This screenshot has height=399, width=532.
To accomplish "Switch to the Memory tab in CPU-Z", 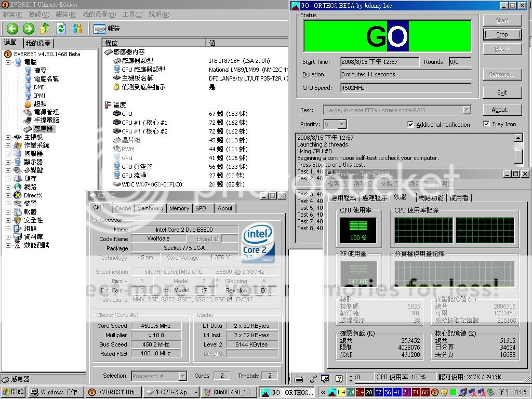I will [179, 208].
